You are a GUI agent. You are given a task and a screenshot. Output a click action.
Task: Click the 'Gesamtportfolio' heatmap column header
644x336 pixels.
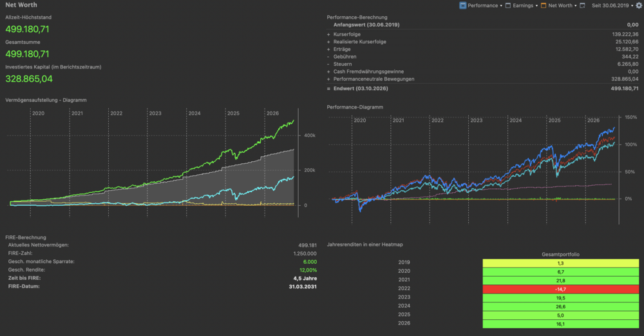561,255
